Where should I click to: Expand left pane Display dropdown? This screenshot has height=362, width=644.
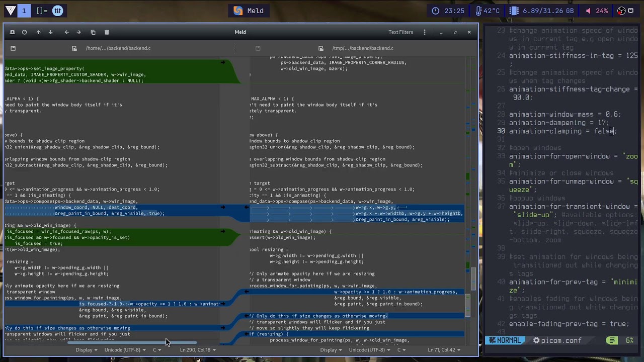coord(87,350)
